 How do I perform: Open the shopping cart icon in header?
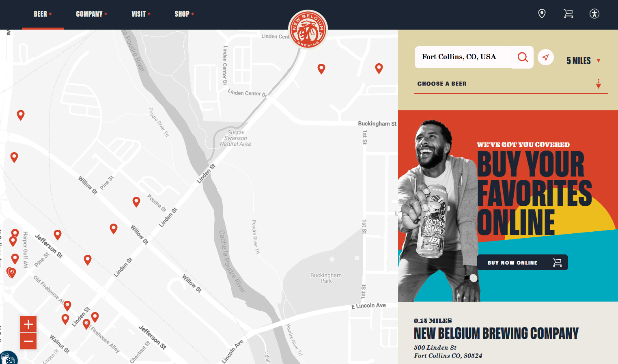point(568,14)
